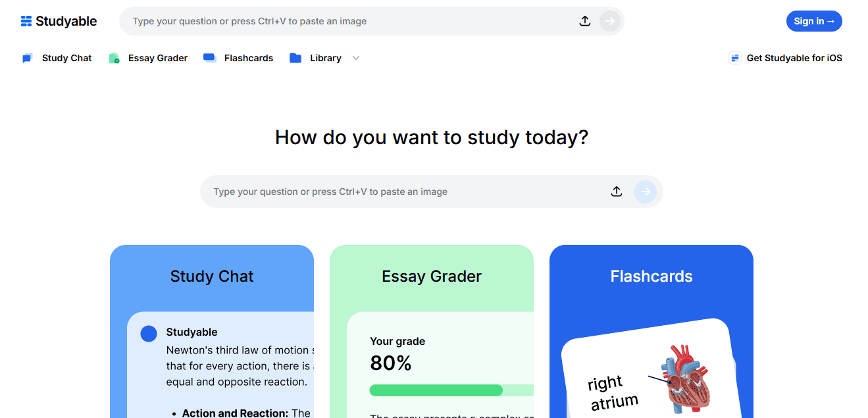
Task: Click the green Essay Grader icon
Action: point(113,58)
